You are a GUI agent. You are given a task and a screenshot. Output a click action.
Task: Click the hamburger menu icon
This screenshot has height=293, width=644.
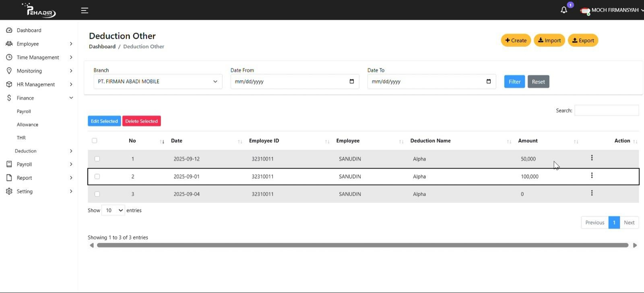pos(85,10)
